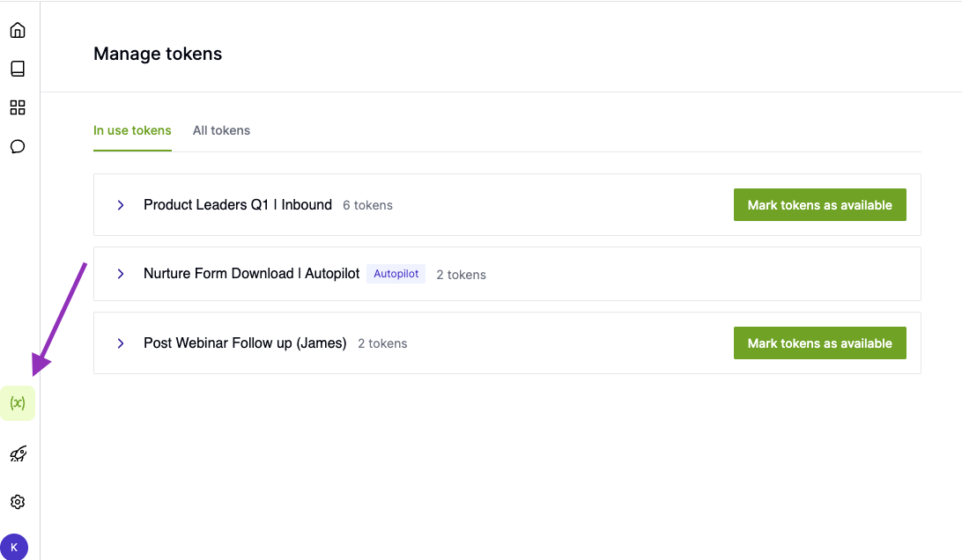Click the green underline indicator under In use tokens
The width and height of the screenshot is (962, 560).
pyautogui.click(x=132, y=151)
